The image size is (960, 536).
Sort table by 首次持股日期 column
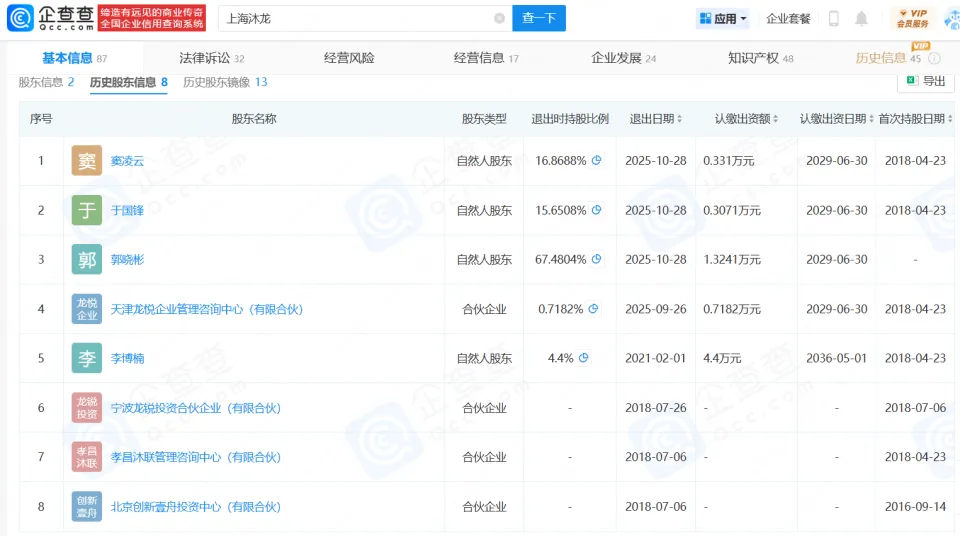(948, 119)
